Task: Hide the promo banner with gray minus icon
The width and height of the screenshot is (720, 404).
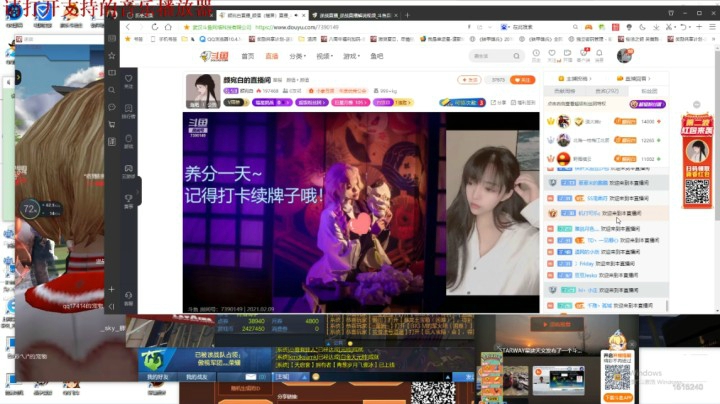Action: [x=697, y=105]
